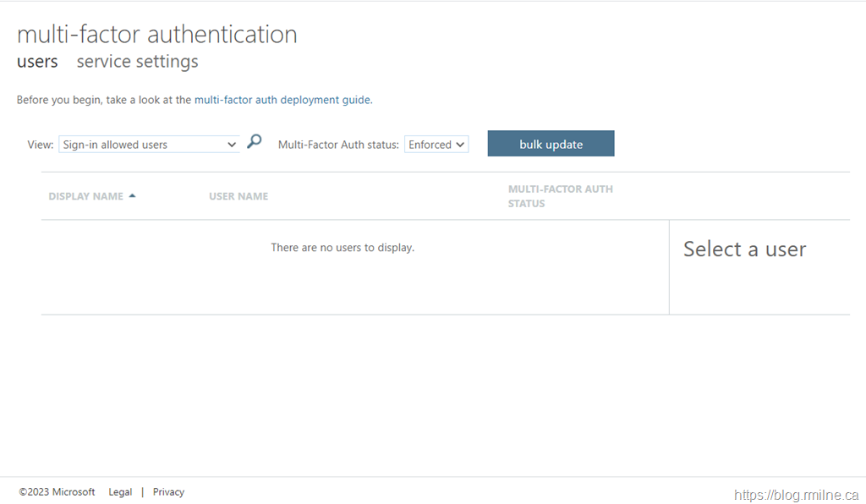Open the Legal link in footer
Viewport: 866px width, 504px height.
pos(120,492)
